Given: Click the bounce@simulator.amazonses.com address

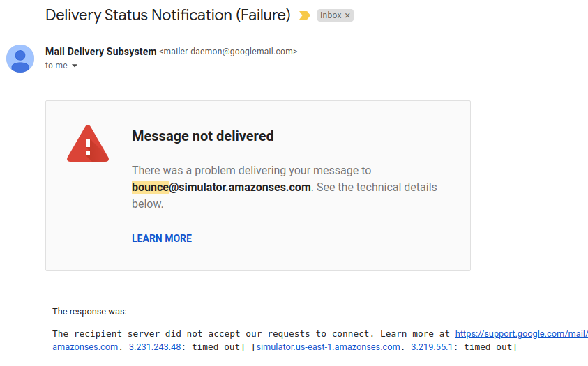Looking at the screenshot, I should pyautogui.click(x=221, y=187).
